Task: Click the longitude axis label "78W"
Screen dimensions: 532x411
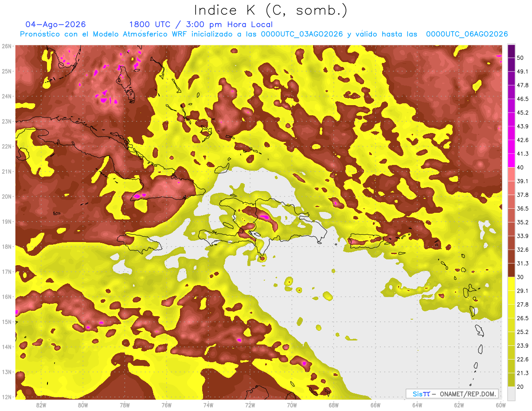Action: (x=125, y=405)
